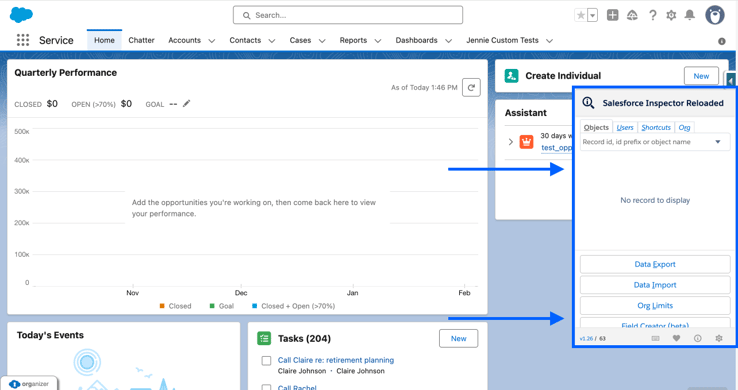738x390 pixels.
Task: Click the Inspector record id input field
Action: [655, 142]
